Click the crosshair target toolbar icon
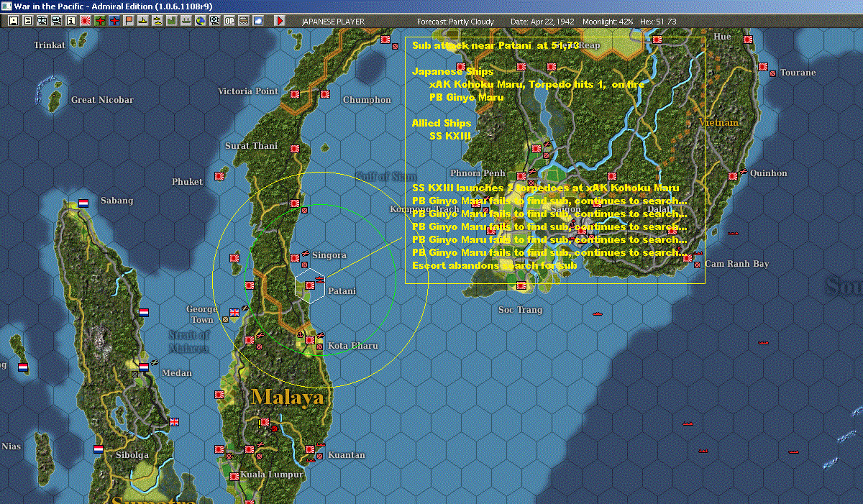This screenshot has width=863, height=504. click(214, 21)
